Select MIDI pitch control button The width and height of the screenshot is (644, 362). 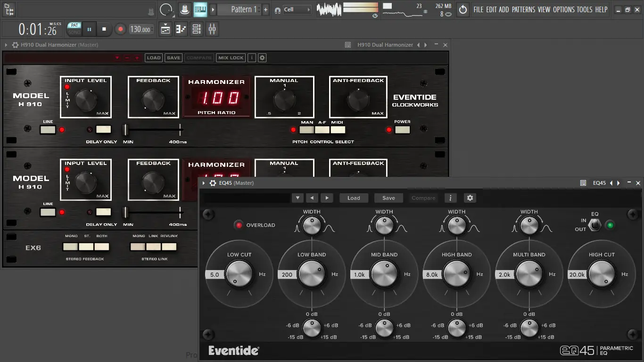(338, 130)
